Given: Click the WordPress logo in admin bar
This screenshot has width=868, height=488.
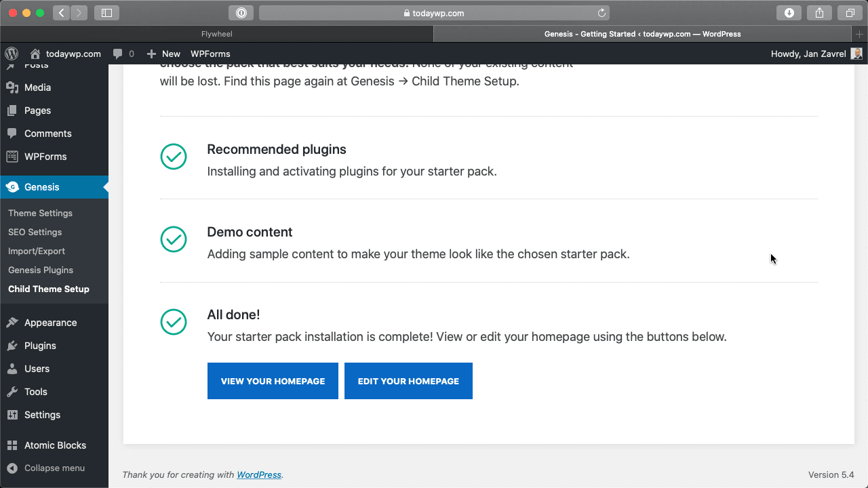Looking at the screenshot, I should [x=12, y=54].
